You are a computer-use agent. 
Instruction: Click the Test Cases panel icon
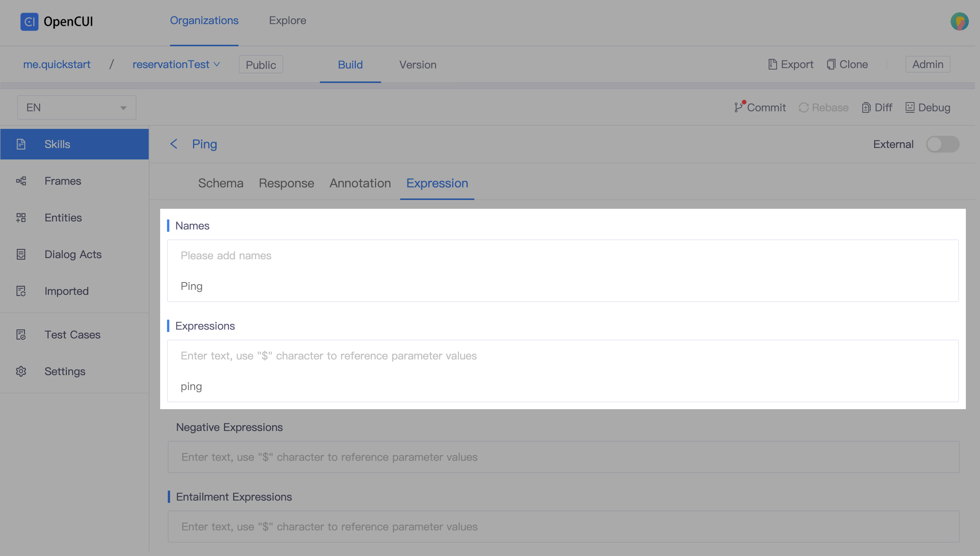[21, 334]
